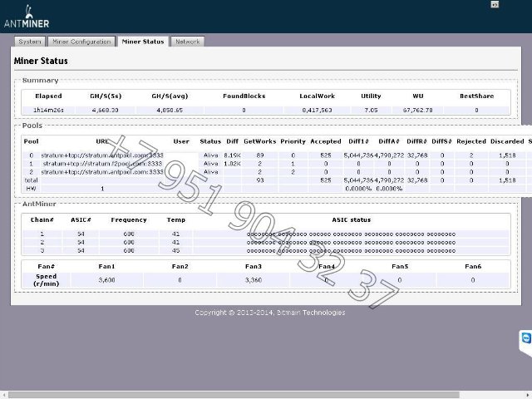Click the AntMiner logo
Image resolution: width=532 pixels, height=399 pixels.
click(x=27, y=17)
